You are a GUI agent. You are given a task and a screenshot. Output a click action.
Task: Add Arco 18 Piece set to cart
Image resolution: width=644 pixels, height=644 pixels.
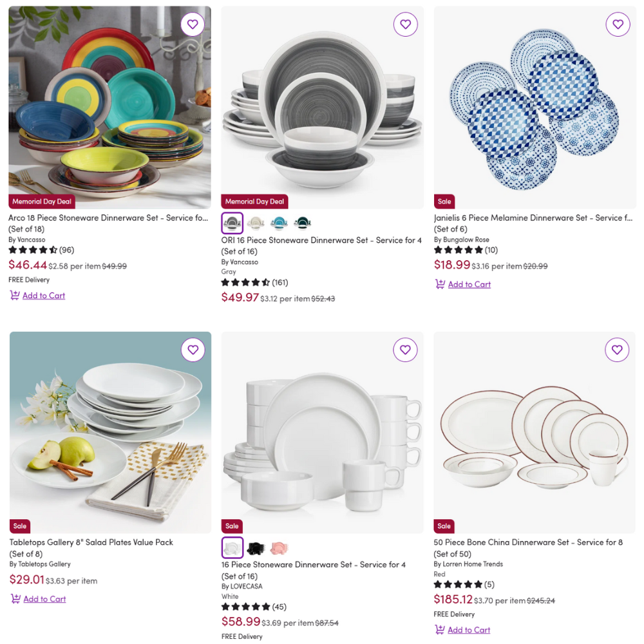(x=44, y=296)
